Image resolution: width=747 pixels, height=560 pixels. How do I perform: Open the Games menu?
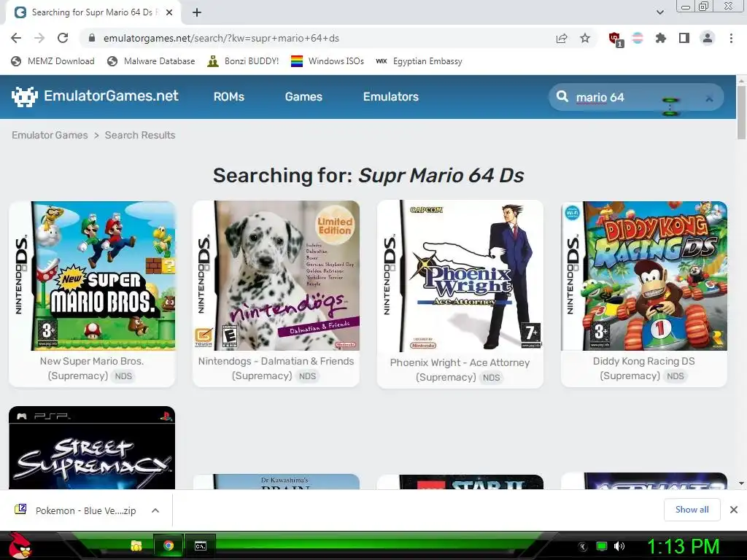coord(303,97)
